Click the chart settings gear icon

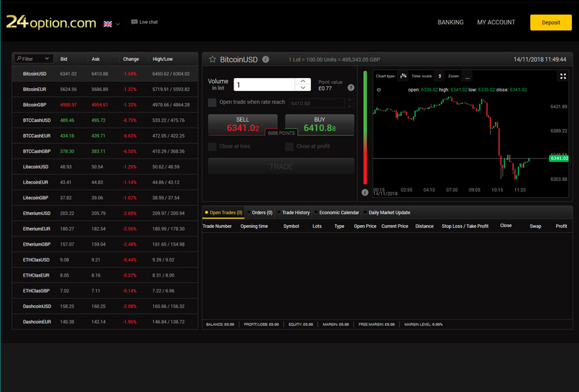(378, 90)
